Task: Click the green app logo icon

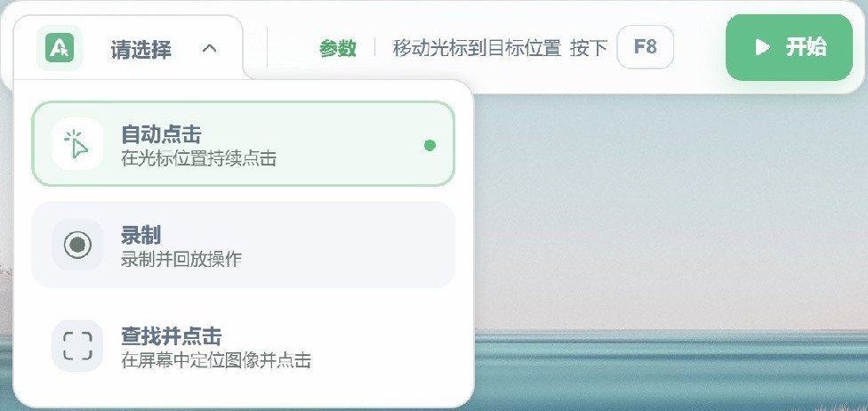Action: (x=59, y=48)
